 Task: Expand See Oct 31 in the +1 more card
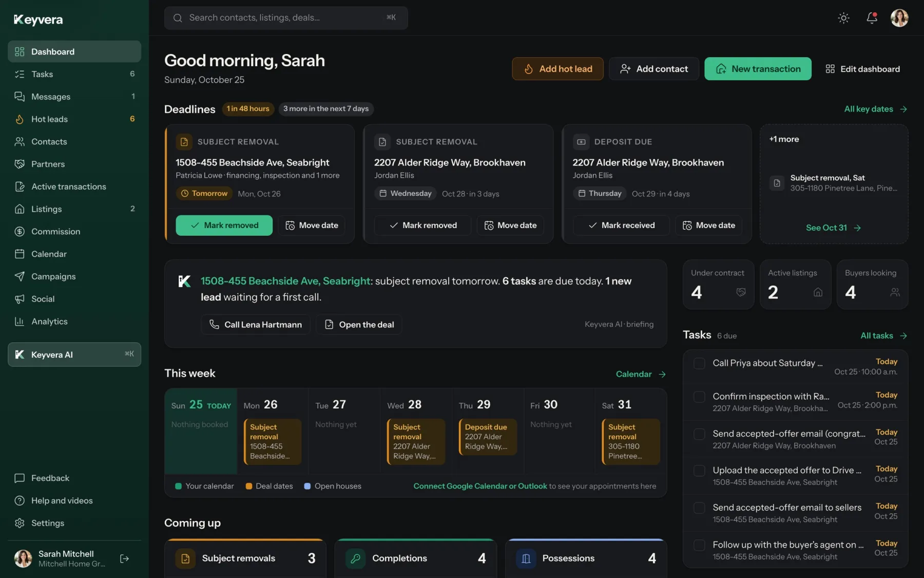[x=833, y=228]
